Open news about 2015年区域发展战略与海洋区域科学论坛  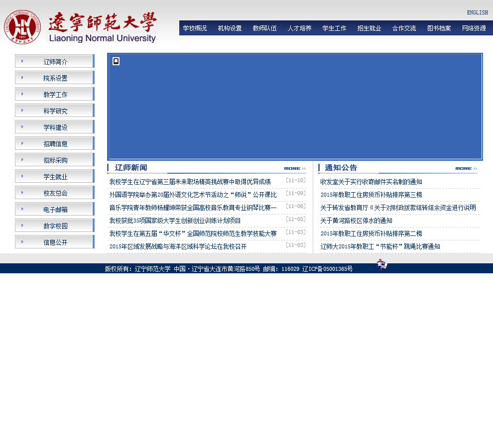point(178,246)
